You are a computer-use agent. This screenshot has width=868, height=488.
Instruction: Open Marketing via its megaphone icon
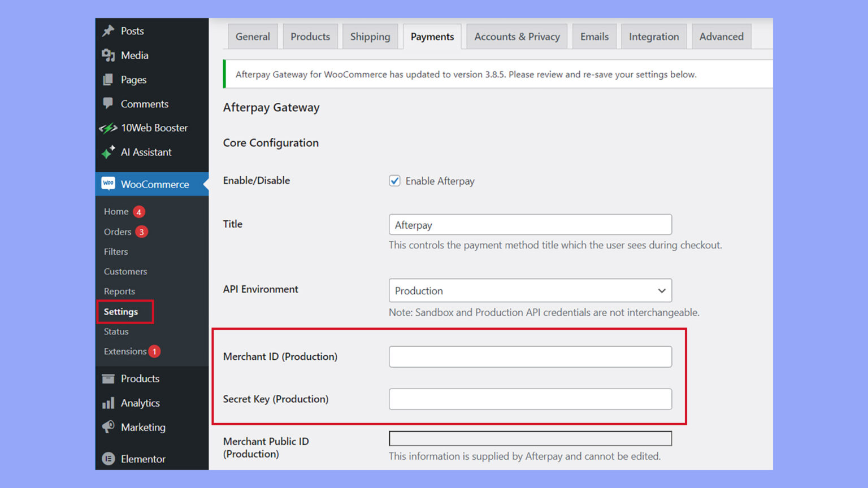[x=108, y=427]
